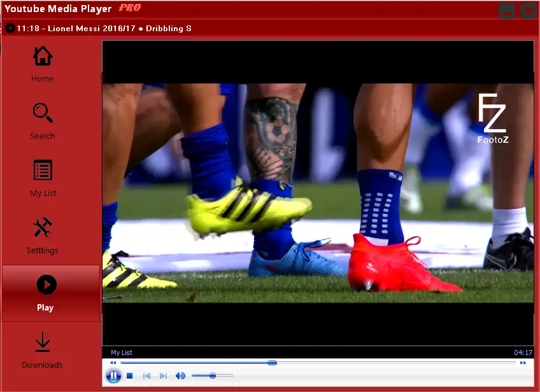Open the Downloads section
540x392 pixels.
(x=43, y=350)
